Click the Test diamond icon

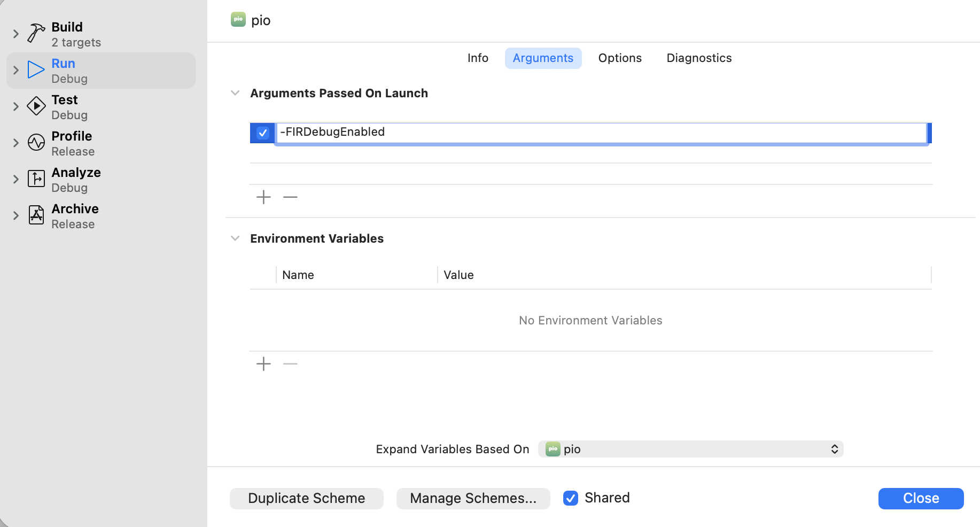[36, 106]
